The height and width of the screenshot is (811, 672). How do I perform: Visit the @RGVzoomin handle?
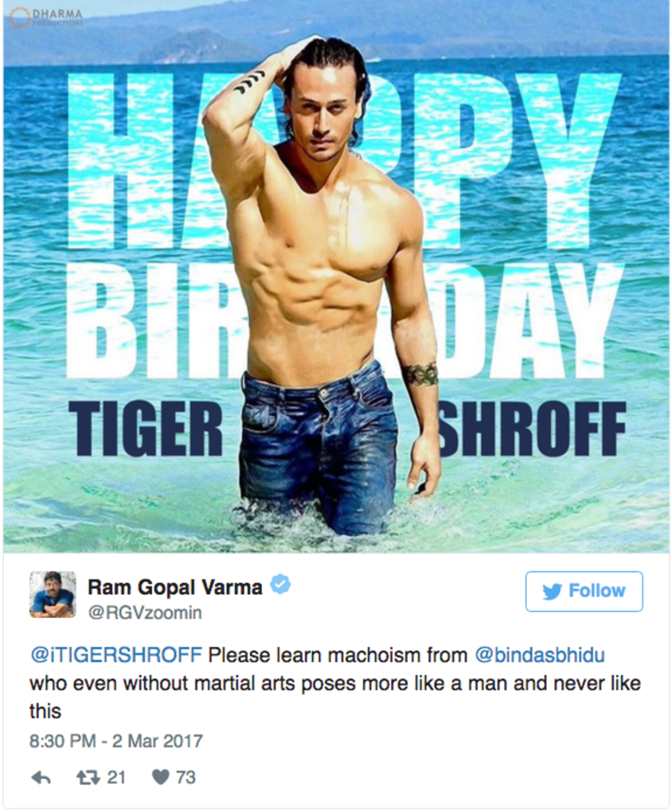point(145,613)
